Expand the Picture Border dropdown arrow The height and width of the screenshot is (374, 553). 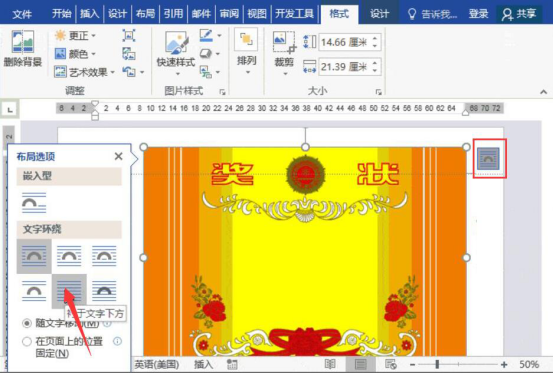click(219, 35)
